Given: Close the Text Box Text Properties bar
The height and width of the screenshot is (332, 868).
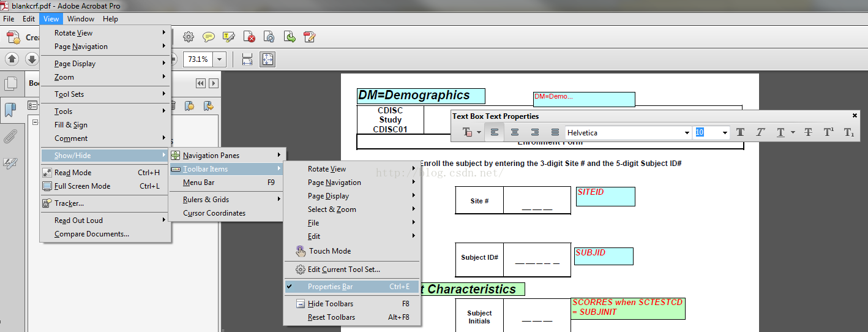Looking at the screenshot, I should [x=855, y=115].
